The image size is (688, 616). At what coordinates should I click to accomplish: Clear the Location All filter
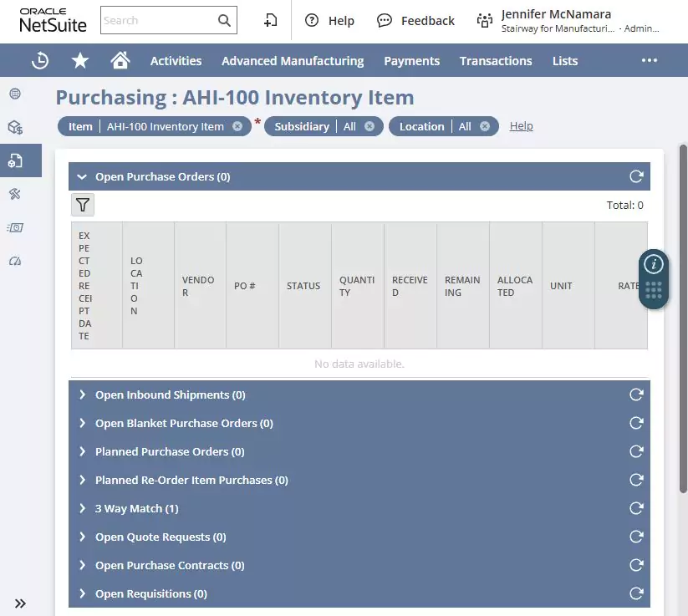click(484, 126)
